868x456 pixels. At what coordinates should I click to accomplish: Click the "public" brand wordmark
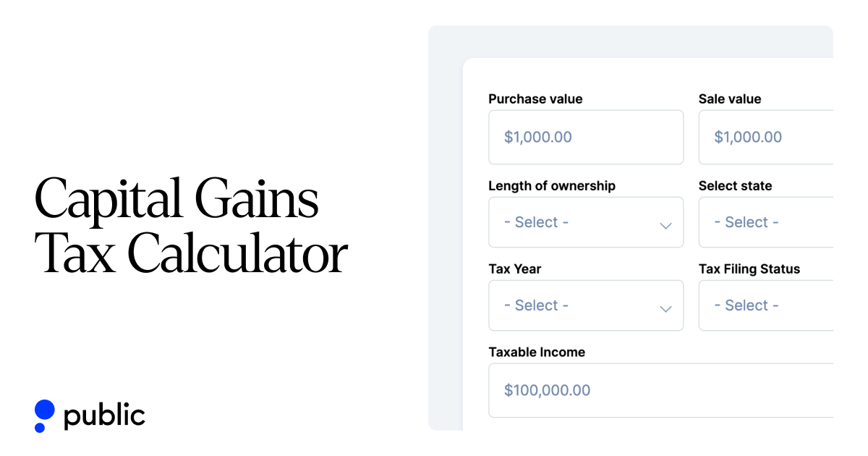[104, 415]
